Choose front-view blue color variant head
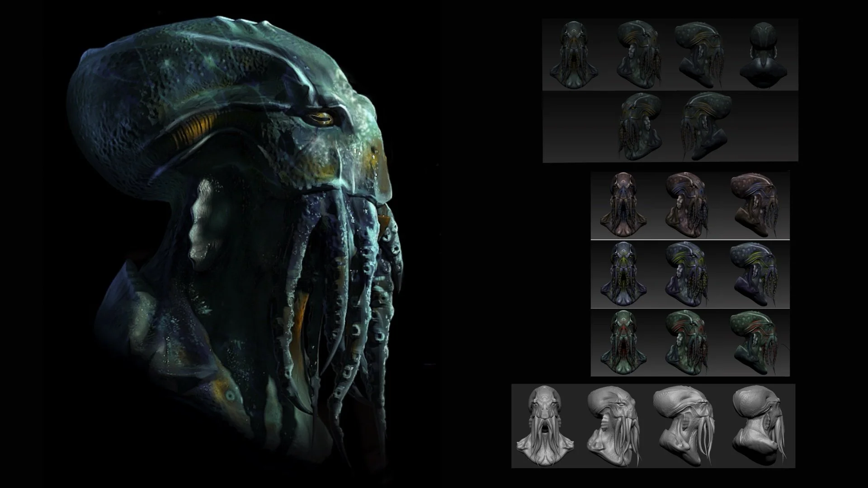868x488 pixels. (624, 273)
